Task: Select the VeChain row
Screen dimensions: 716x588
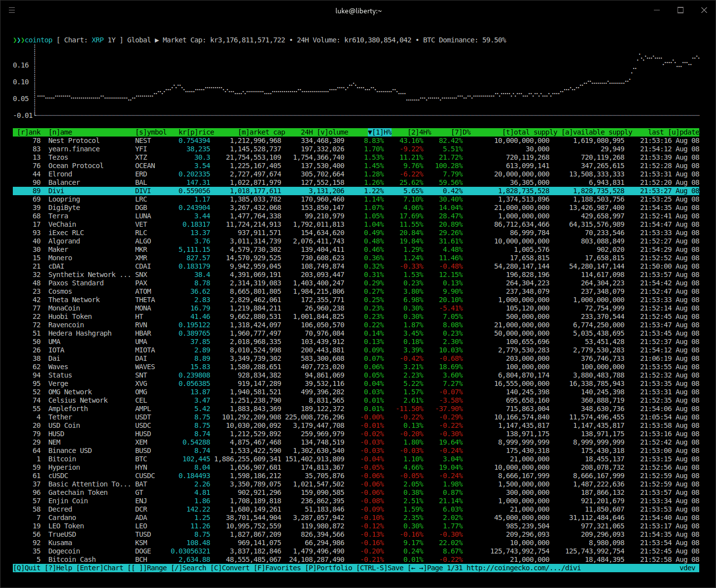Action: (x=356, y=224)
